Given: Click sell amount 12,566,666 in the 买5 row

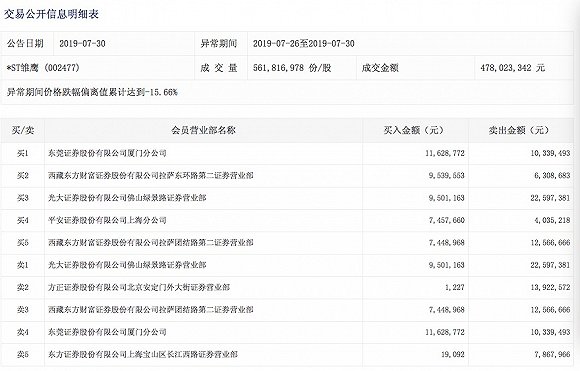Looking at the screenshot, I should pyautogui.click(x=550, y=243).
